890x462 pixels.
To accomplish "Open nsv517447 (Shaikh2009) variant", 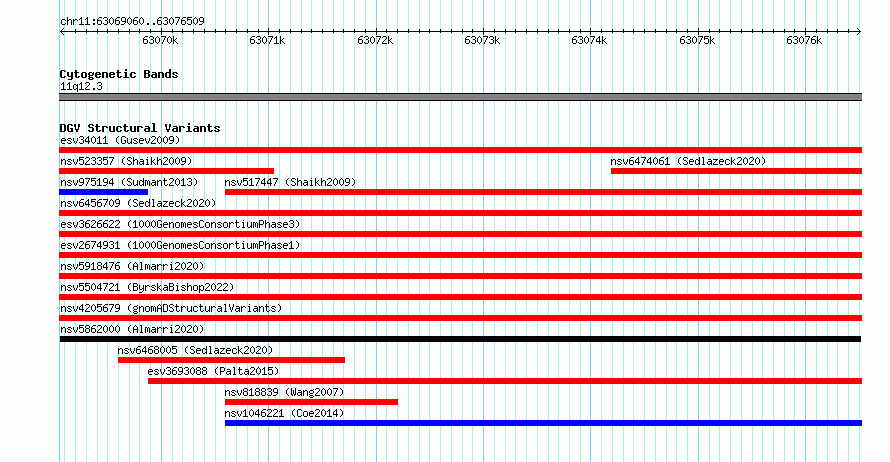I will pos(290,182).
